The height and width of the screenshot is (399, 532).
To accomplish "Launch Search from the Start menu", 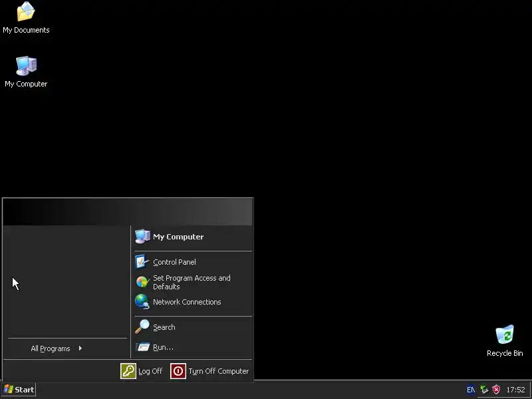I will [x=193, y=327].
